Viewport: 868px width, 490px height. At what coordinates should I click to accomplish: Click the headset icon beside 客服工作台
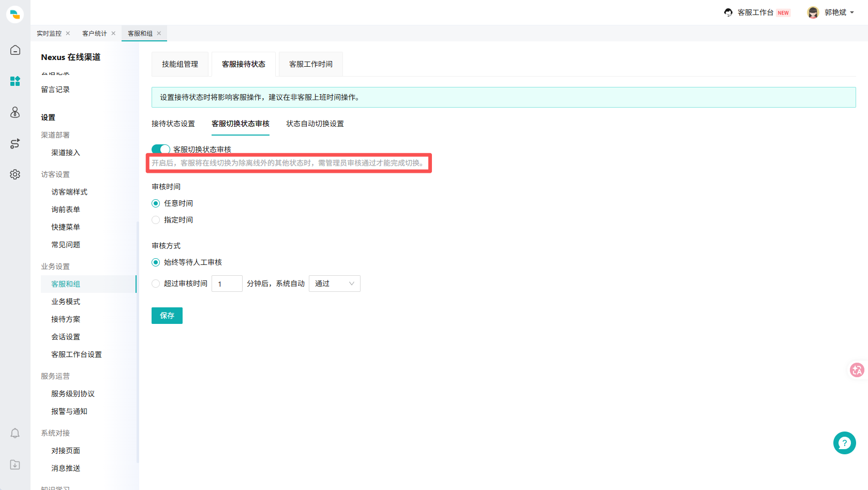tap(728, 12)
